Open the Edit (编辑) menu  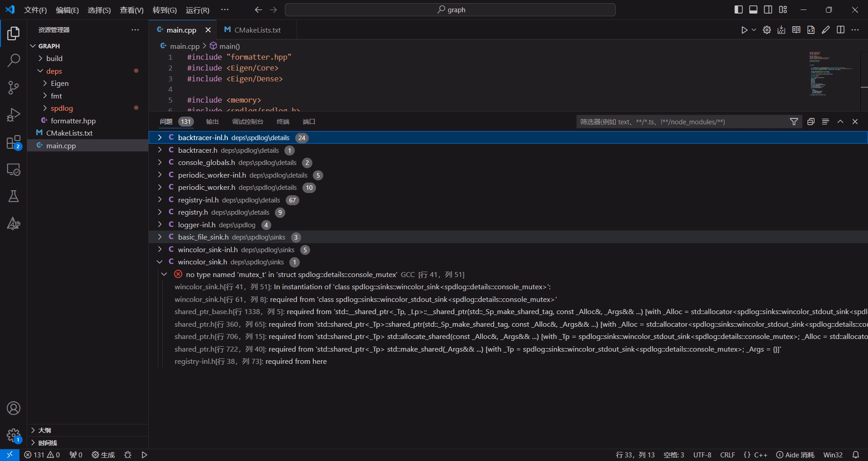[x=67, y=10]
